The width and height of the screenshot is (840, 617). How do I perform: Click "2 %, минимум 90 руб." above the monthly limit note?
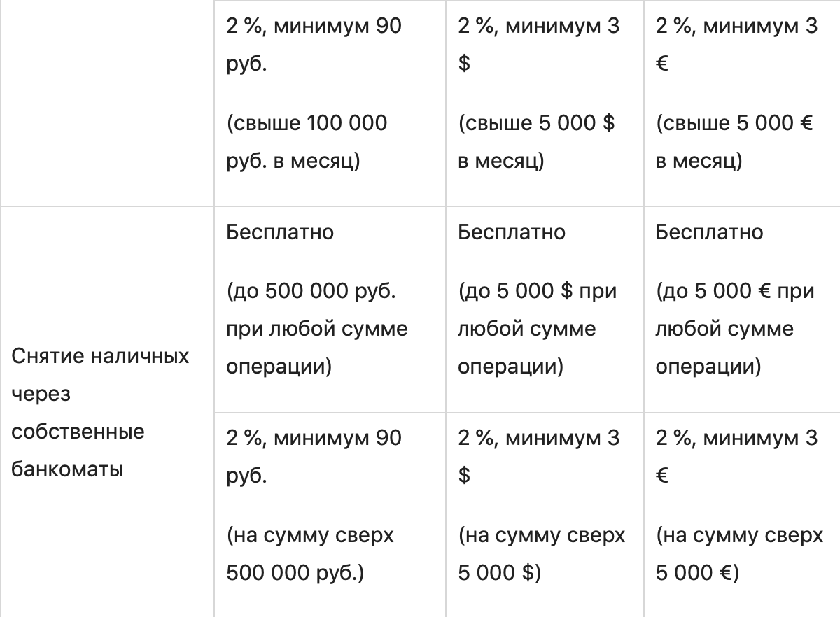pos(314,45)
